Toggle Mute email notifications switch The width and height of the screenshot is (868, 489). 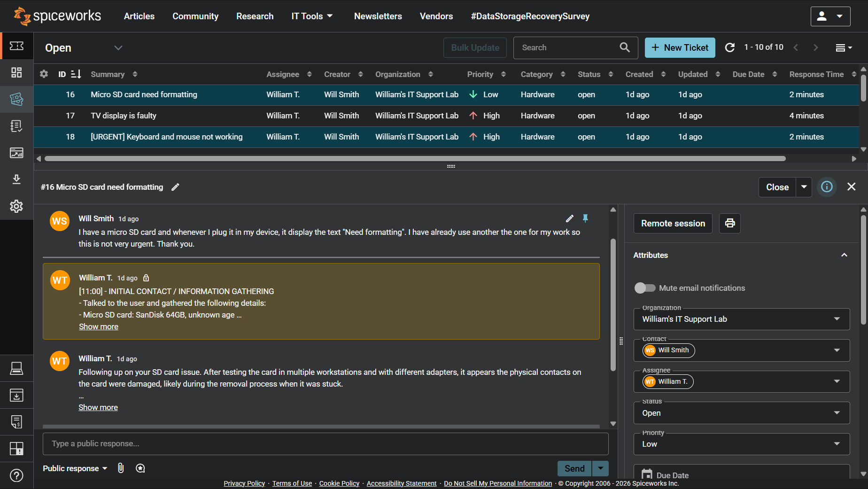point(644,288)
